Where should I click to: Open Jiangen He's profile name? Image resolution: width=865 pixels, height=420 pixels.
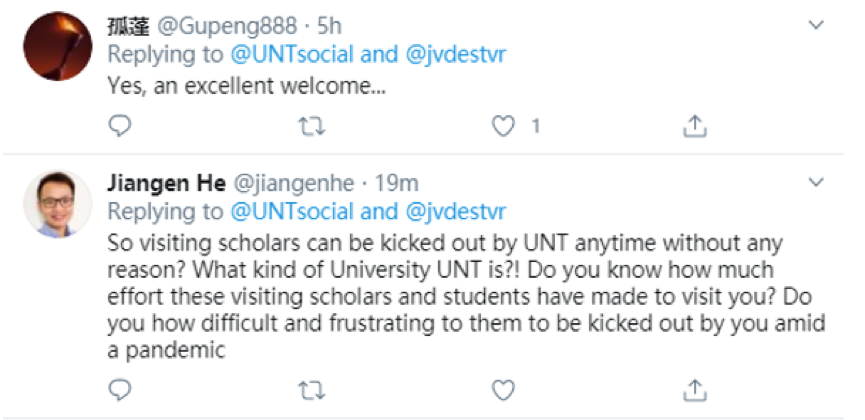point(165,184)
